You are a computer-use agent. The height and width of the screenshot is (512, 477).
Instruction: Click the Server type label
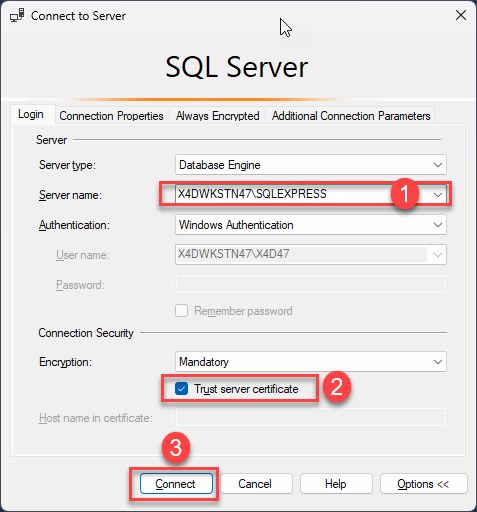coord(67,165)
